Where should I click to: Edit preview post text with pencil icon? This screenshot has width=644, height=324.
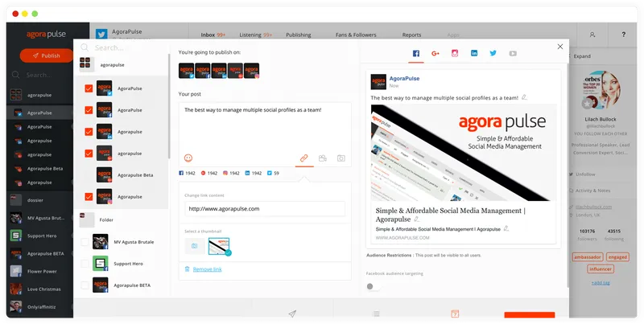click(x=524, y=97)
